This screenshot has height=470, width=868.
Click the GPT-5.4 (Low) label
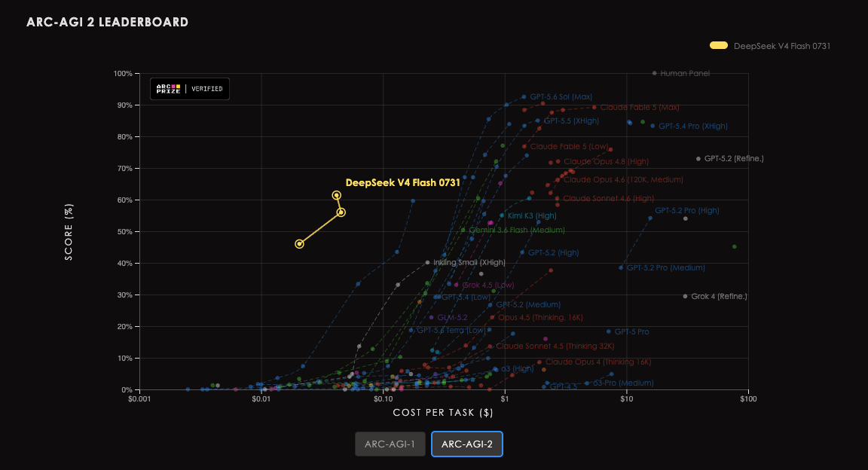tap(466, 298)
